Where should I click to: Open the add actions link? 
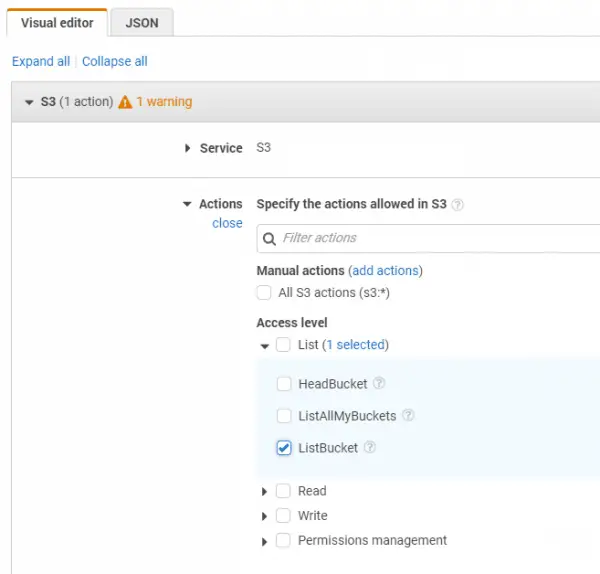point(385,271)
